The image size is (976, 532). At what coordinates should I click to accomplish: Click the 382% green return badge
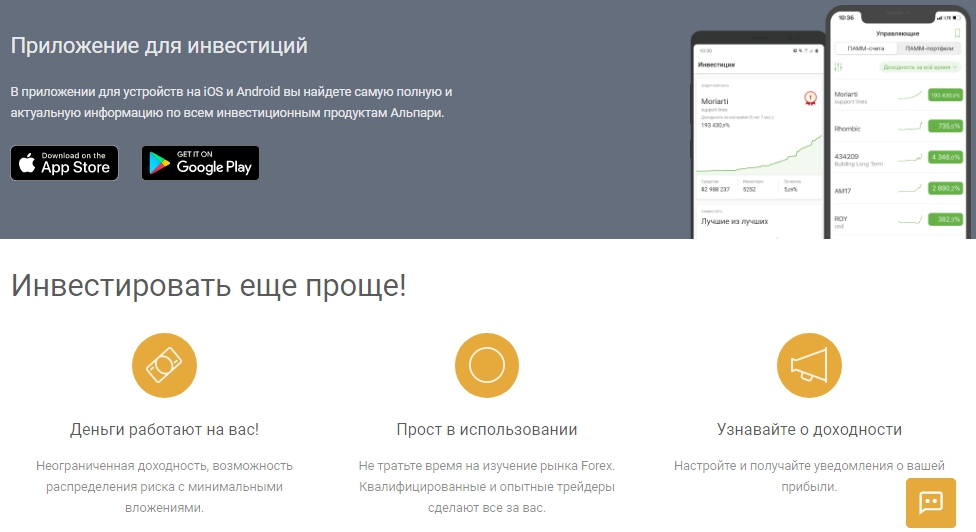[945, 219]
